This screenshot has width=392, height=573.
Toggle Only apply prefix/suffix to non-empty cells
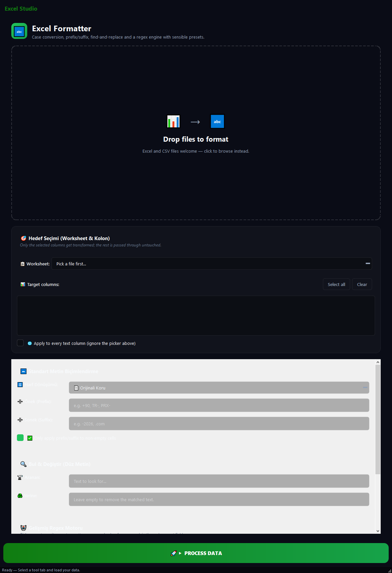pyautogui.click(x=20, y=438)
